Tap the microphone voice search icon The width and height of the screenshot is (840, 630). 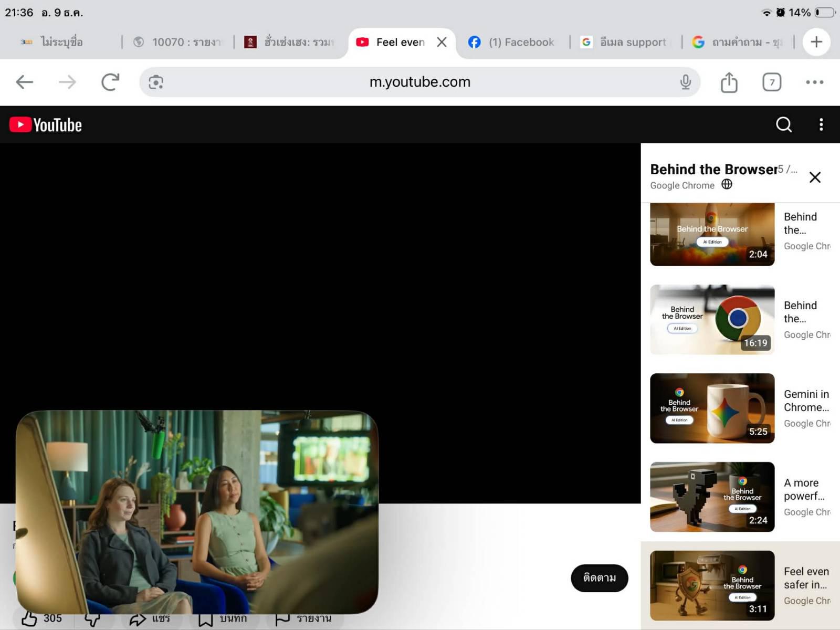(x=685, y=82)
